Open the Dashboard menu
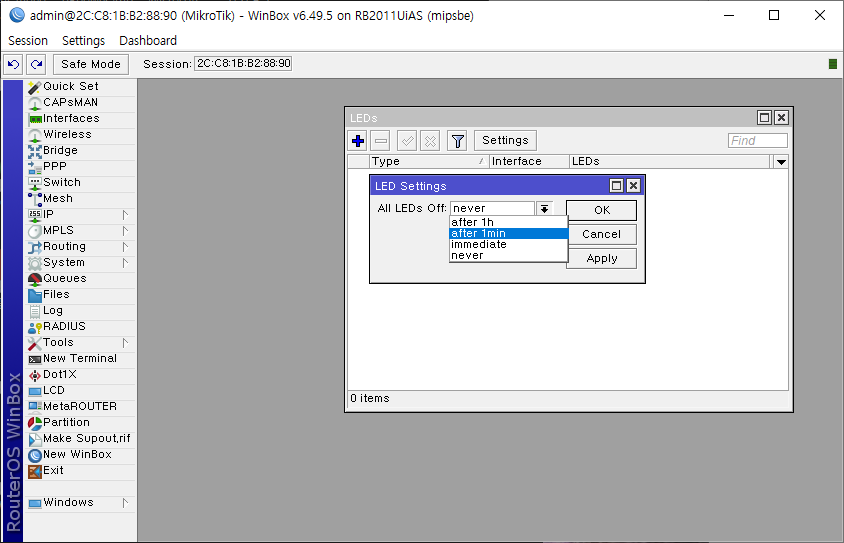 [x=148, y=41]
